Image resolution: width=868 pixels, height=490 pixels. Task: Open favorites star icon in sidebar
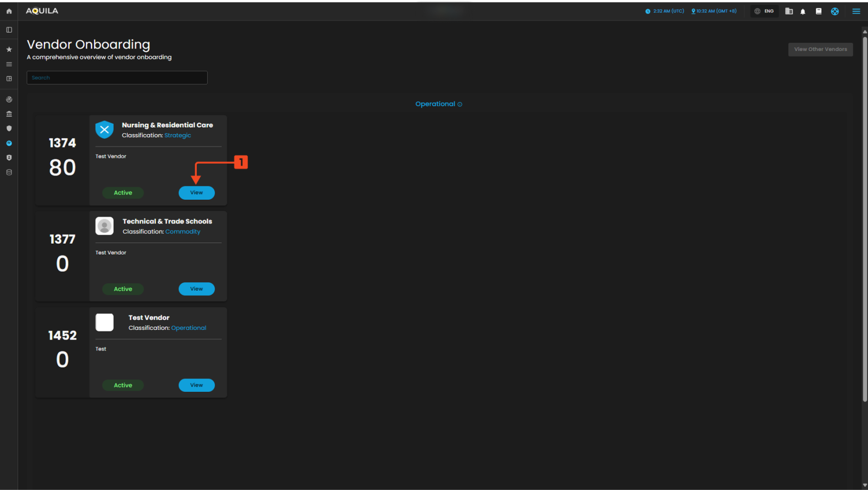click(9, 50)
